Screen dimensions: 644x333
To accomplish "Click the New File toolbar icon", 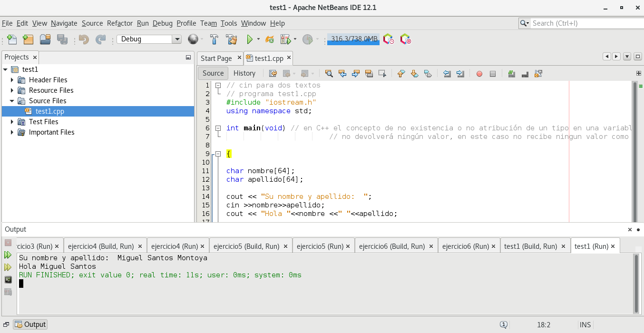I will point(12,39).
